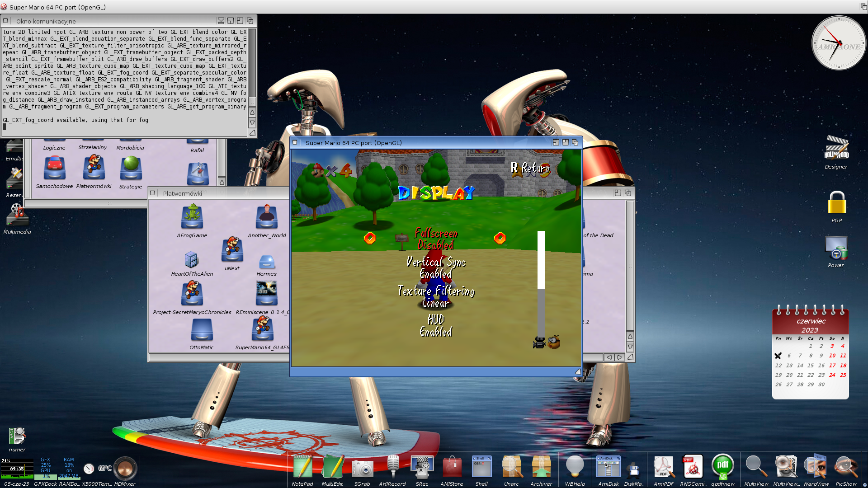Click the RAMDo... RAM usage widget

click(x=69, y=468)
